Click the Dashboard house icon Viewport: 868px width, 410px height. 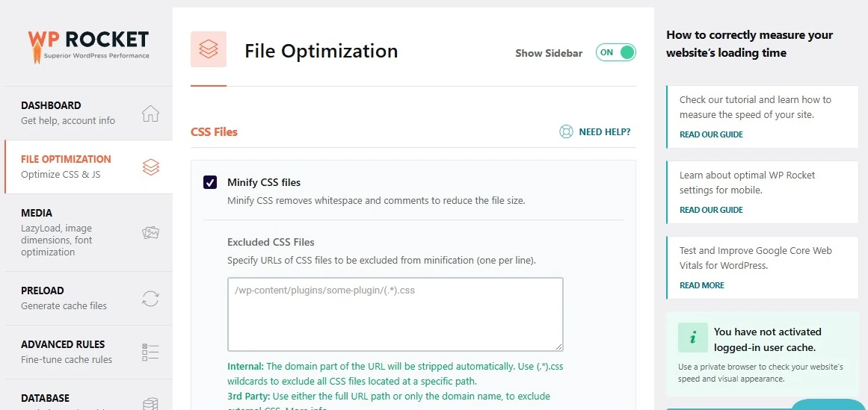[x=150, y=114]
